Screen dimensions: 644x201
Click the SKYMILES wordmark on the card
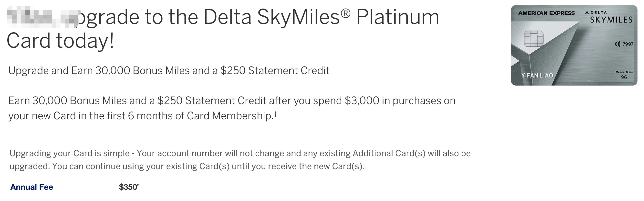point(611,20)
